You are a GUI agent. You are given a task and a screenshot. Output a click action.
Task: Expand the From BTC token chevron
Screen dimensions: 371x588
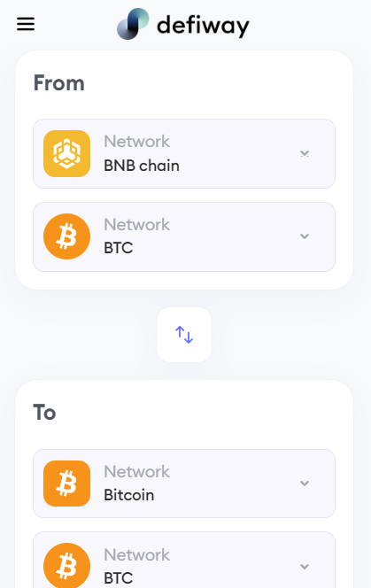305,236
